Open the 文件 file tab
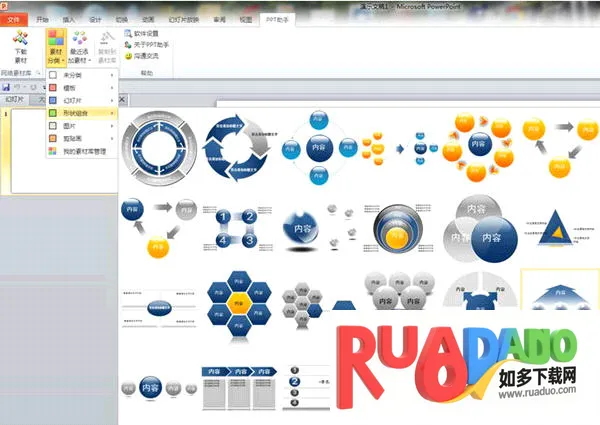 pyautogui.click(x=14, y=19)
